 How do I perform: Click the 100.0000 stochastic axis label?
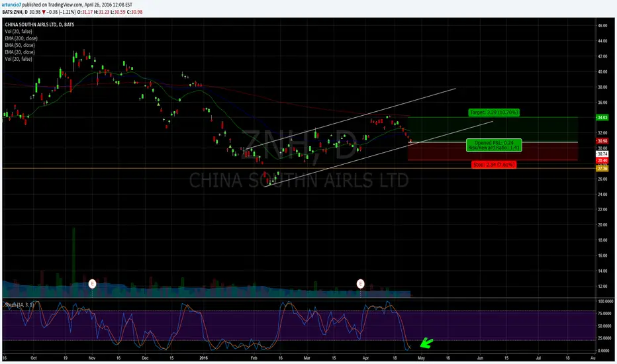606,301
